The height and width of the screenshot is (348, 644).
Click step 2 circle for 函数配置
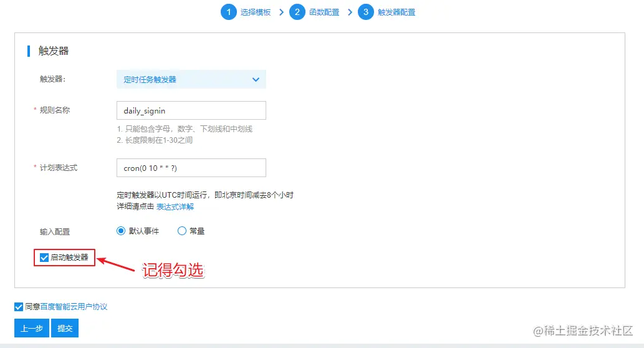tap(297, 12)
